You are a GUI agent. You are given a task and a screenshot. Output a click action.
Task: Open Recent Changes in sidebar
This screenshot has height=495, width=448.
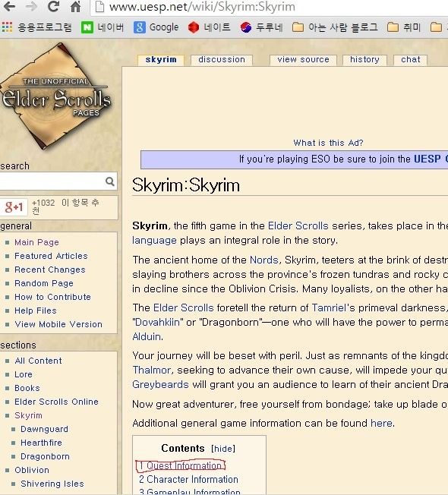pyautogui.click(x=50, y=270)
